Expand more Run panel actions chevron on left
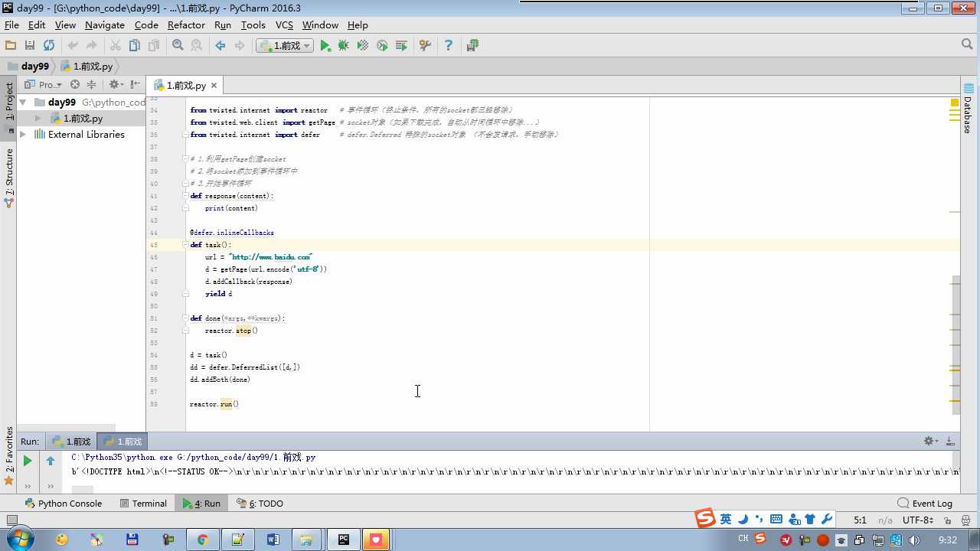The height and width of the screenshot is (551, 980). coord(28,486)
